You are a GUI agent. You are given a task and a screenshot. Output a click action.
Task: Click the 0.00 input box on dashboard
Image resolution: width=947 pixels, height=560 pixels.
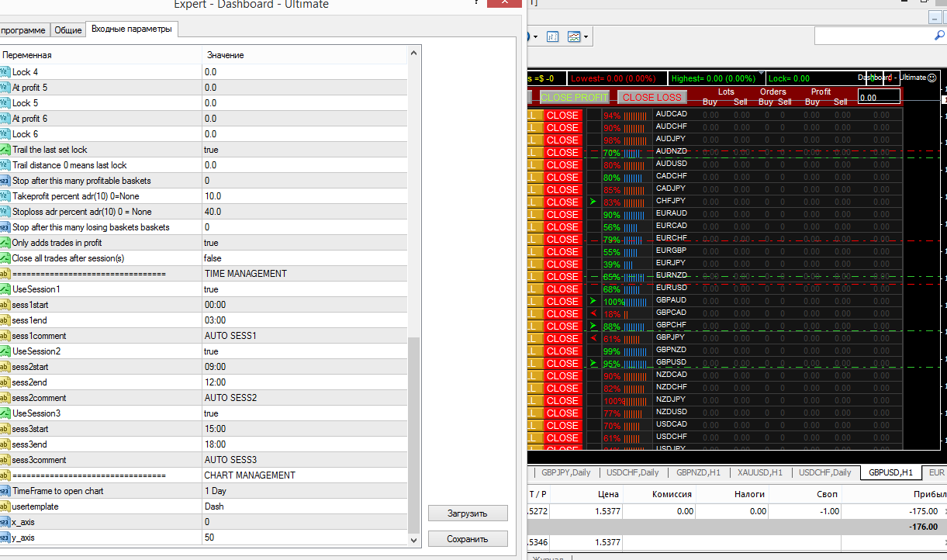coord(879,97)
